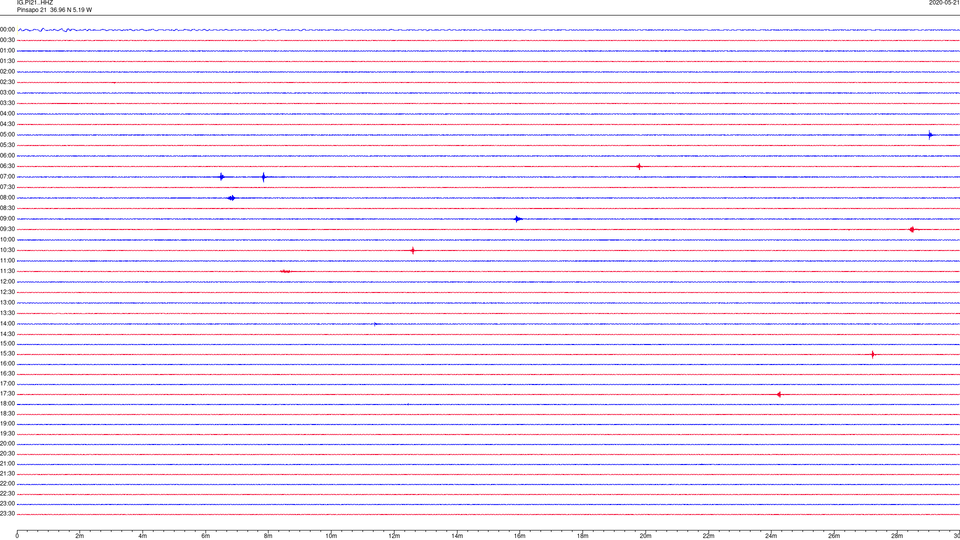The width and height of the screenshot is (960, 540).
Task: Select the "02:30" time row label
Action: pyautogui.click(x=7, y=82)
